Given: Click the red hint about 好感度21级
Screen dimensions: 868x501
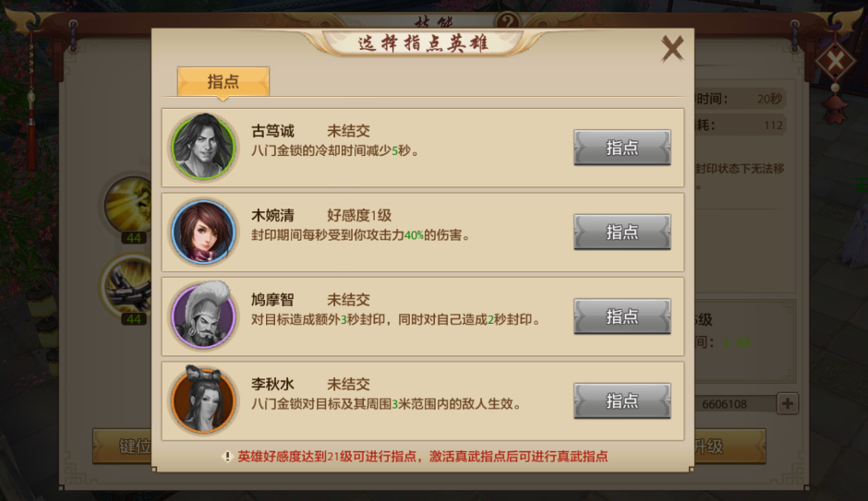Looking at the screenshot, I should click(x=422, y=456).
